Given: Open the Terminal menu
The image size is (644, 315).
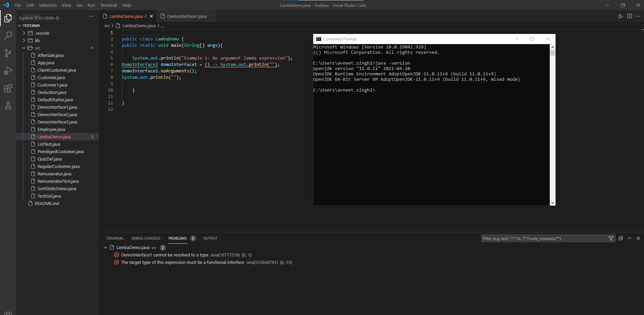Looking at the screenshot, I should tap(108, 5).
